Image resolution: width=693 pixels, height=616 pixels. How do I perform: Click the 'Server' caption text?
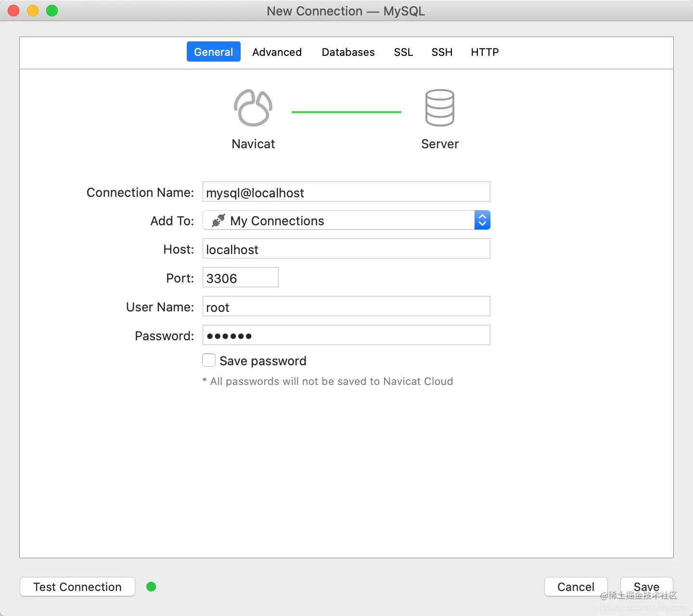click(440, 144)
